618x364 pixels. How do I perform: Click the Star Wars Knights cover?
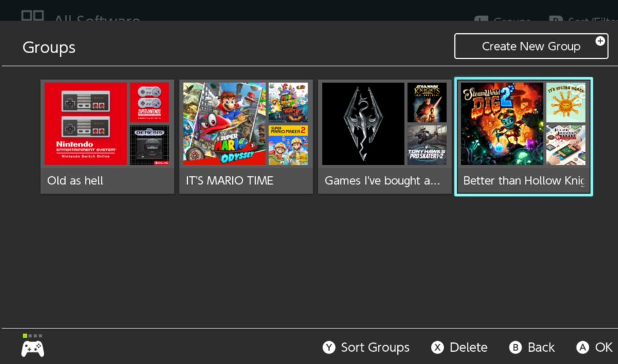click(x=427, y=102)
